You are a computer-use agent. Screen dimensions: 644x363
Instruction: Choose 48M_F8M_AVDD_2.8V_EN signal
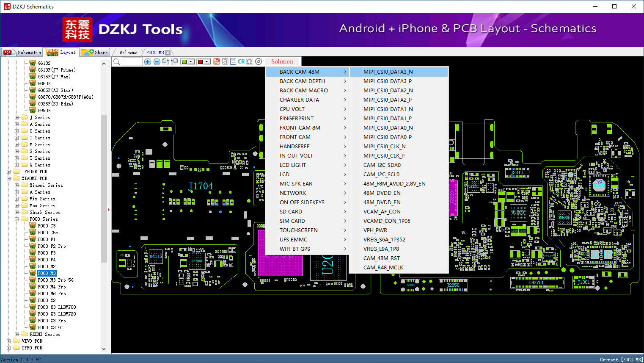[x=399, y=184]
